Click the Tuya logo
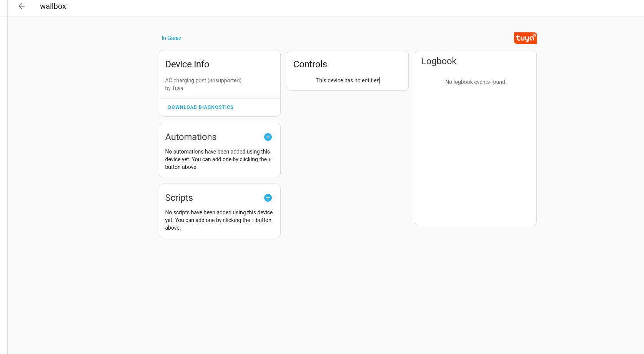644x354 pixels. pos(525,38)
